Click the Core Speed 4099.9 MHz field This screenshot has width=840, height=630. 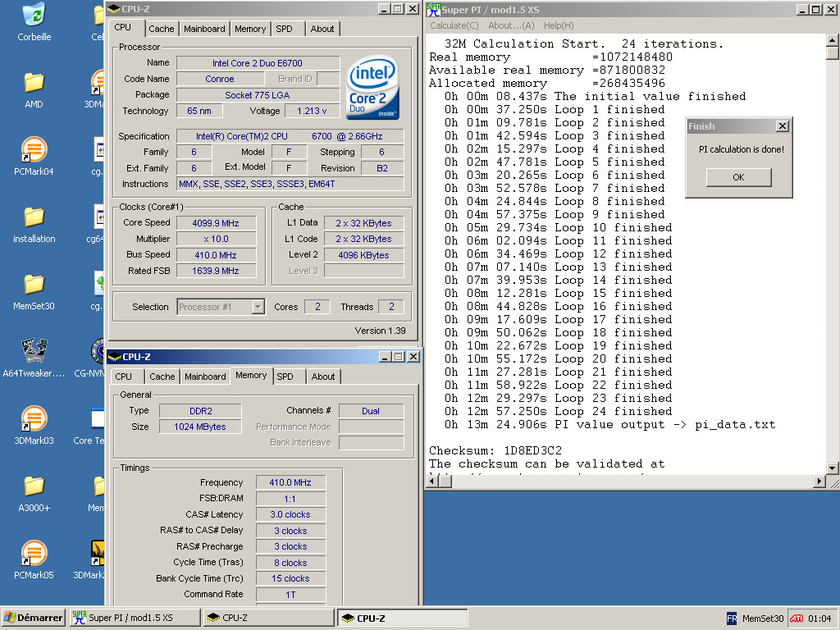pos(216,223)
